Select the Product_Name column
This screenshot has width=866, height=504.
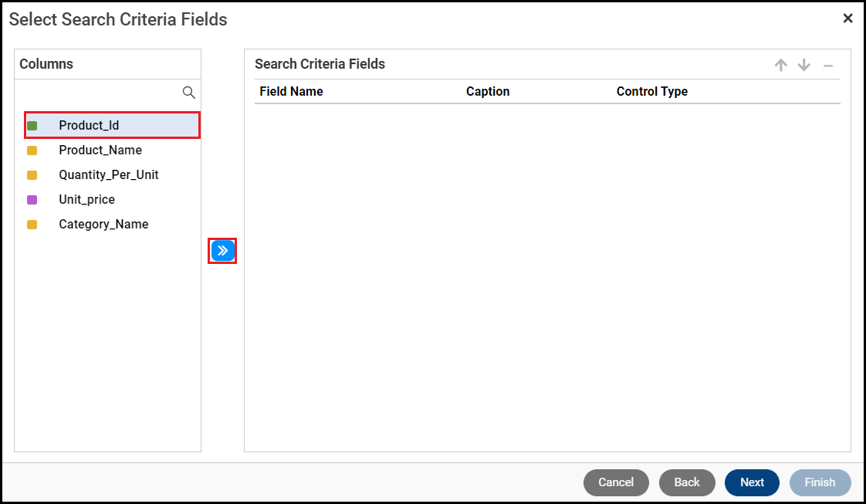click(100, 151)
